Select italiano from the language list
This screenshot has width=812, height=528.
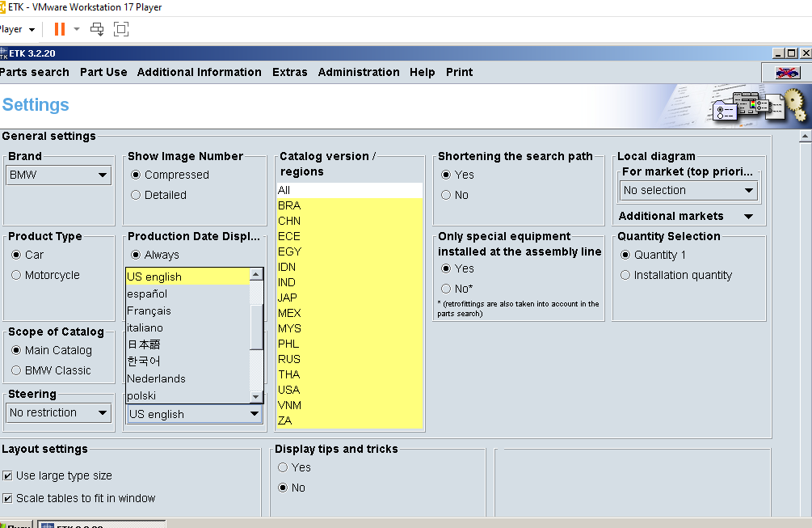click(x=145, y=327)
